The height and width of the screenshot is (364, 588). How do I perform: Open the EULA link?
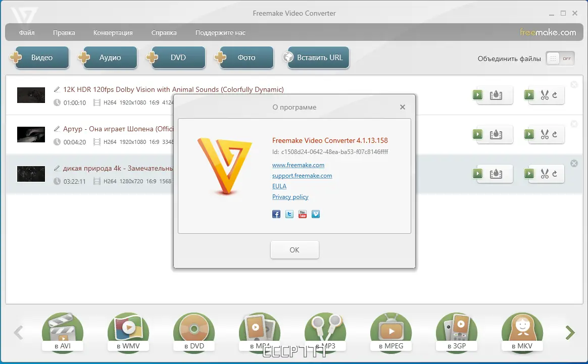tap(279, 186)
